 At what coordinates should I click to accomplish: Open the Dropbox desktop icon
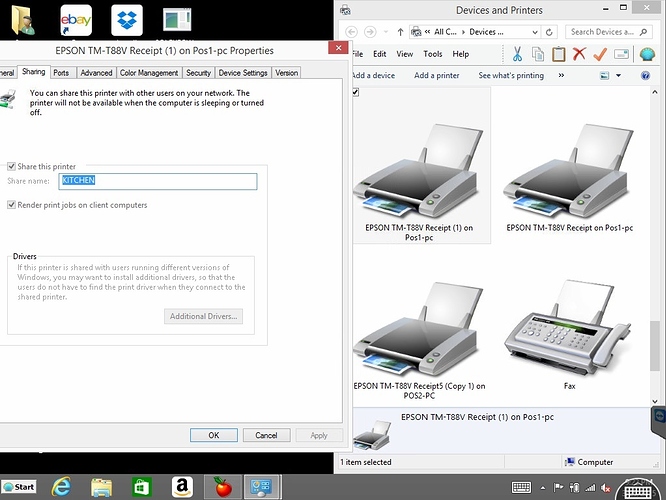coord(127,20)
